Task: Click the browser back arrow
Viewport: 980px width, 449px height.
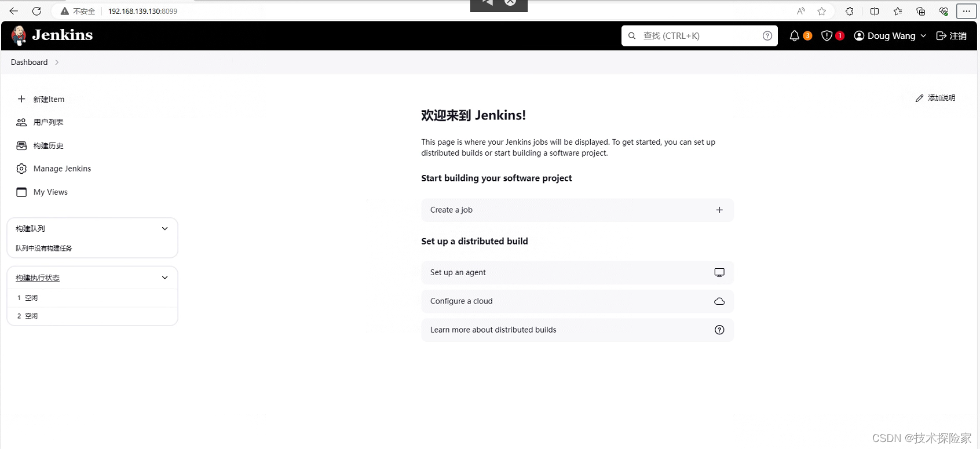Action: tap(14, 11)
